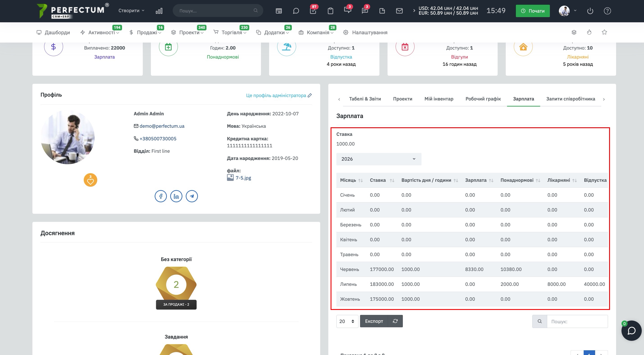The width and height of the screenshot is (644, 355).
Task: Expand the Створити dropdown menu
Action: coord(132,11)
